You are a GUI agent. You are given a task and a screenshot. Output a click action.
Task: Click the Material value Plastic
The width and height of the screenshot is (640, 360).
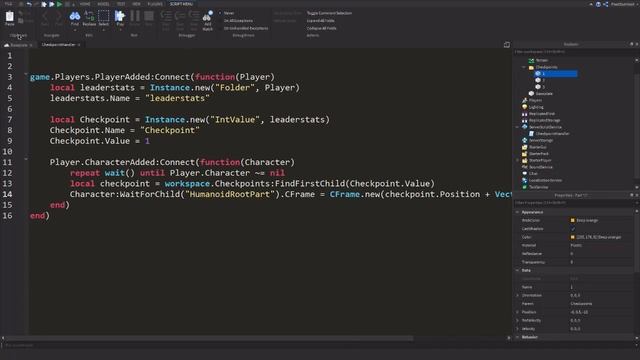coord(576,245)
